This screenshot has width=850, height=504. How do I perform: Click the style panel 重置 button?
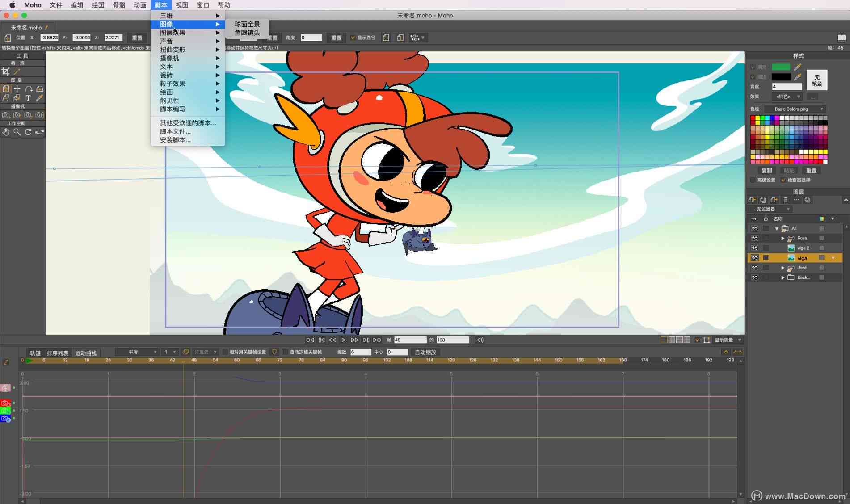(x=811, y=171)
